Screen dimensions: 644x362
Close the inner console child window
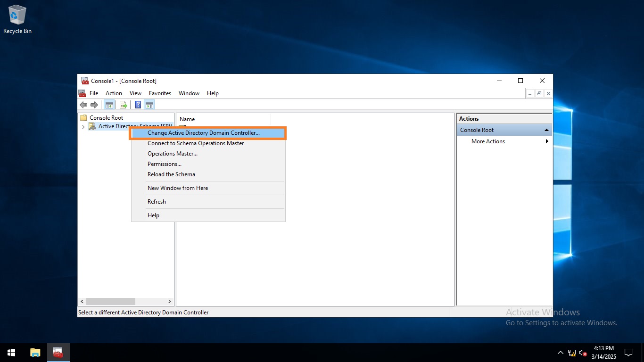click(x=548, y=94)
